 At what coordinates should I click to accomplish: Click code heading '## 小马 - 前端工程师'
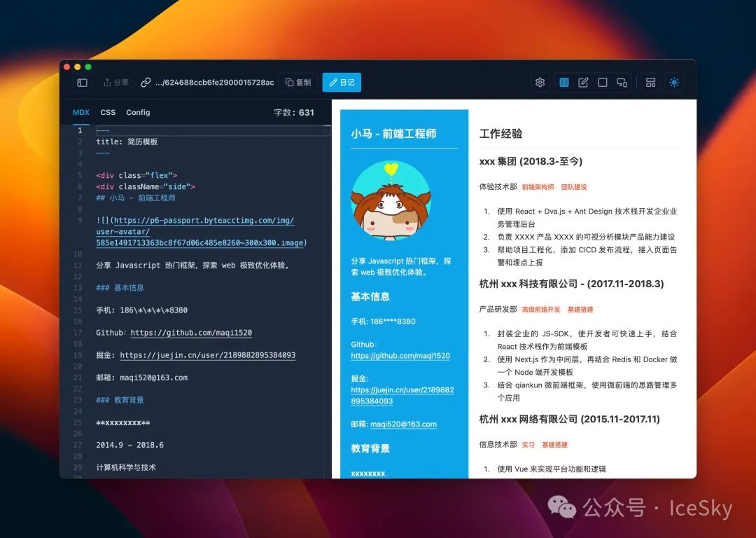[136, 198]
